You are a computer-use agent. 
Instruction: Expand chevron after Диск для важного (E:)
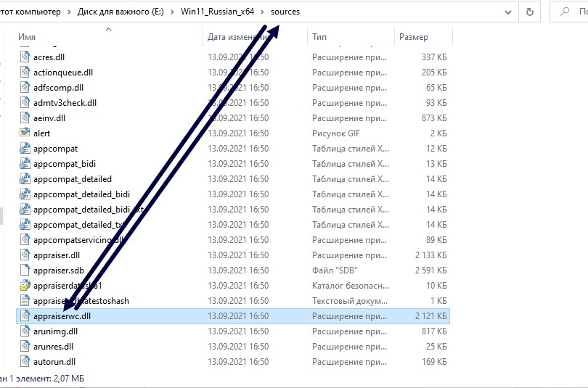coord(172,12)
